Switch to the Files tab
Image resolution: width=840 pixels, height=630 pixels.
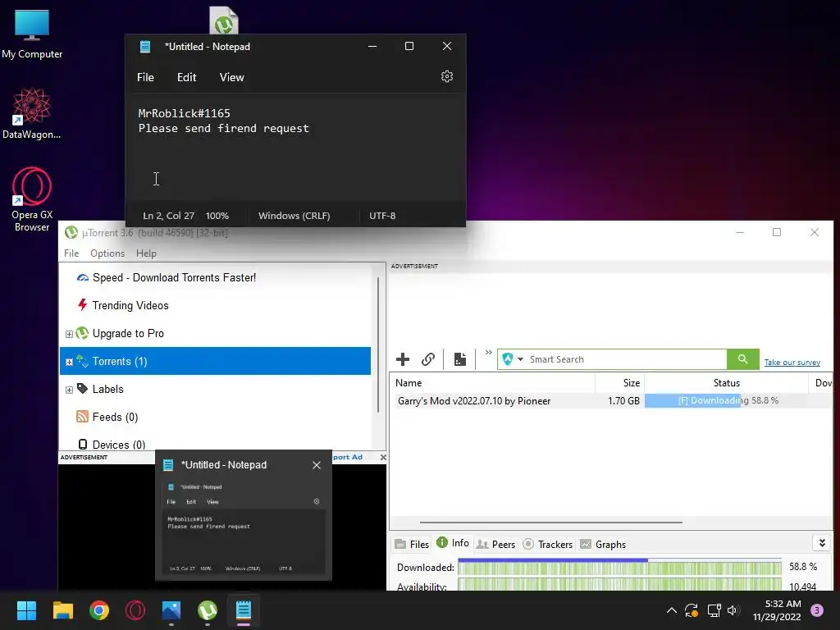[412, 545]
